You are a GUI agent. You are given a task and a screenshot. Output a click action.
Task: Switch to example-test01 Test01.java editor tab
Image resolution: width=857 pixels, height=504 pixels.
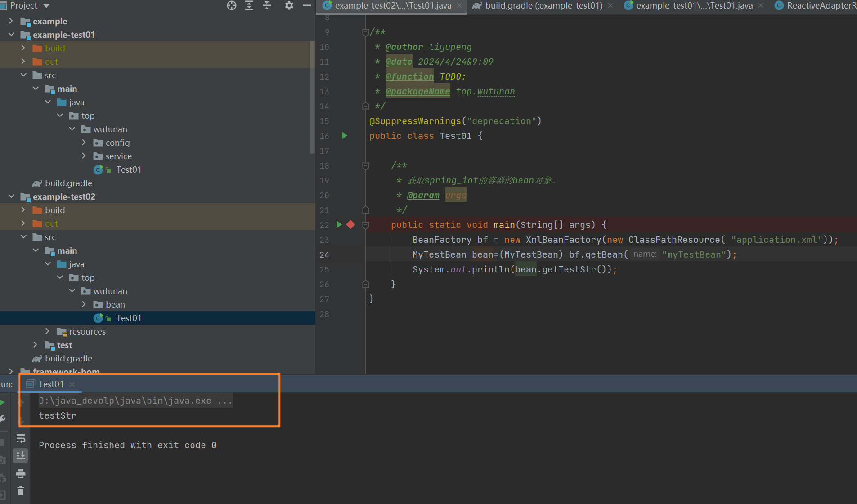(x=694, y=6)
